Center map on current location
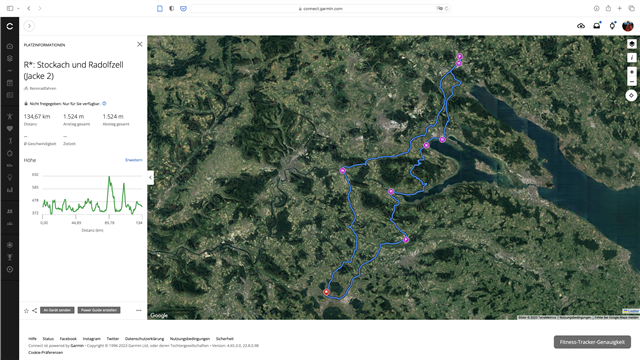 [631, 96]
